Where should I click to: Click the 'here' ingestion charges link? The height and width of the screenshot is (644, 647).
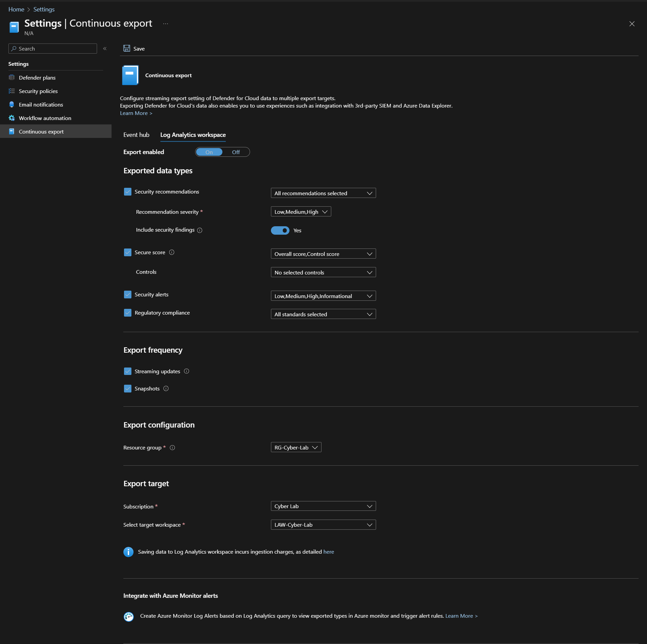pyautogui.click(x=329, y=552)
